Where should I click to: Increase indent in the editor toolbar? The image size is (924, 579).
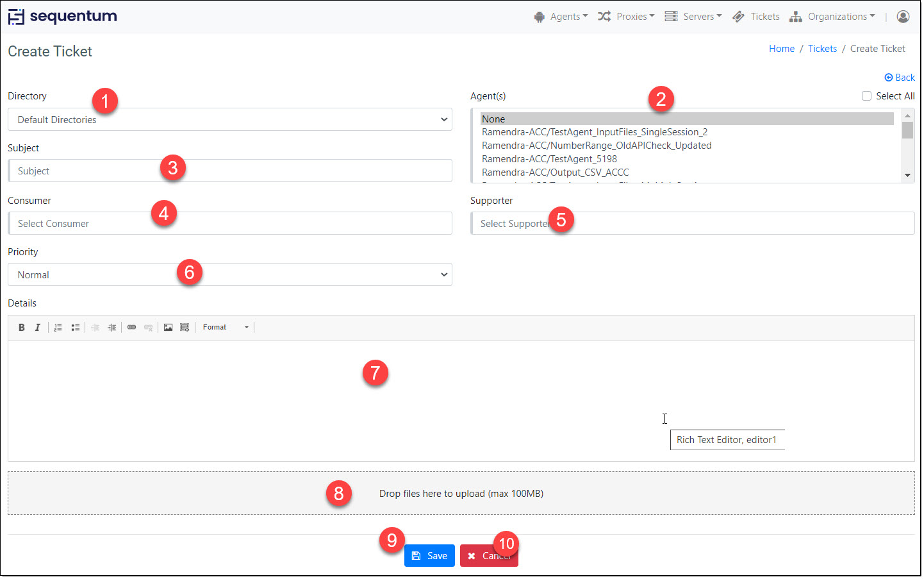(112, 328)
